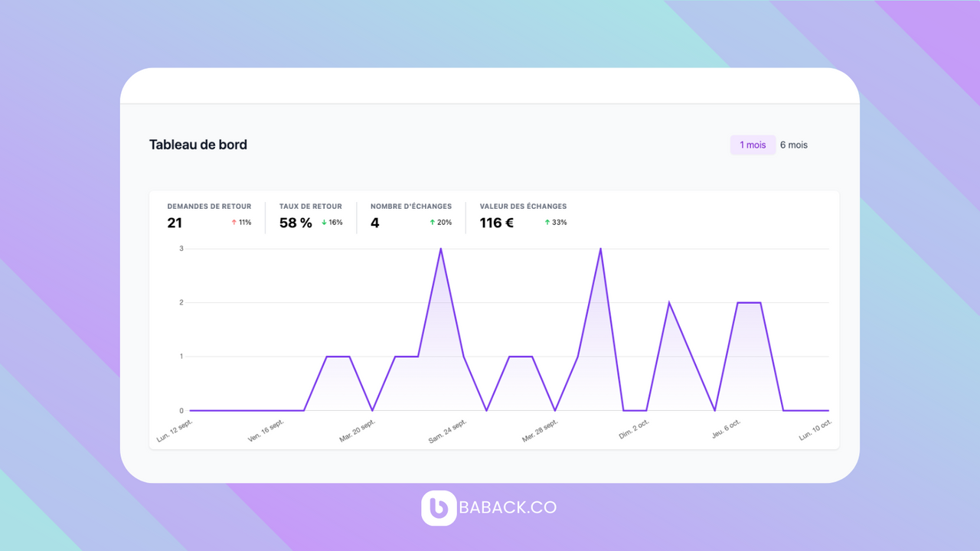Click the Ven. 16 sept. axis label
Viewport: 980px width, 551px height.
point(266,431)
